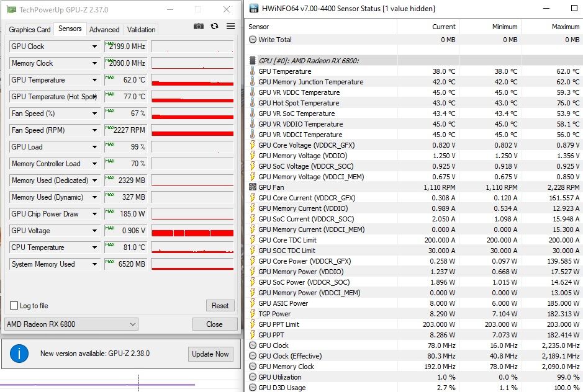Take a GPU-Z screenshot with camera icon

coord(199,27)
